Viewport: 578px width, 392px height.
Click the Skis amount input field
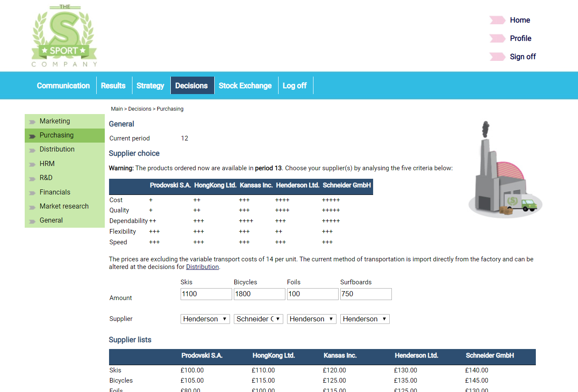point(206,294)
